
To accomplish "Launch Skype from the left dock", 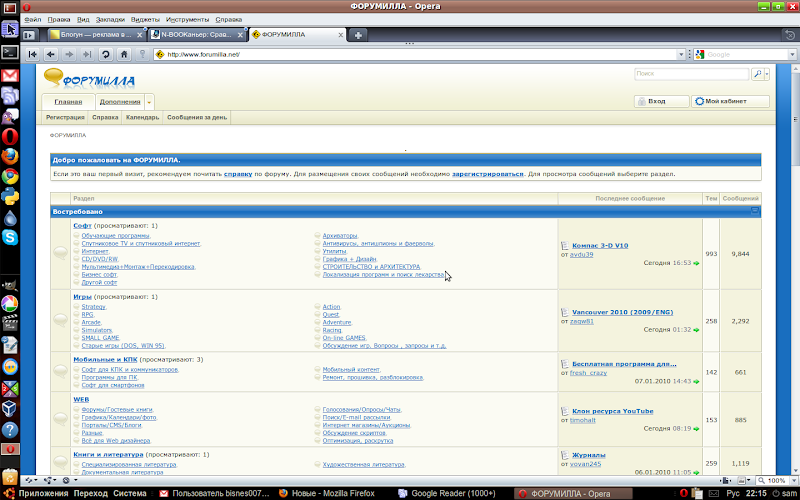I will 10,237.
